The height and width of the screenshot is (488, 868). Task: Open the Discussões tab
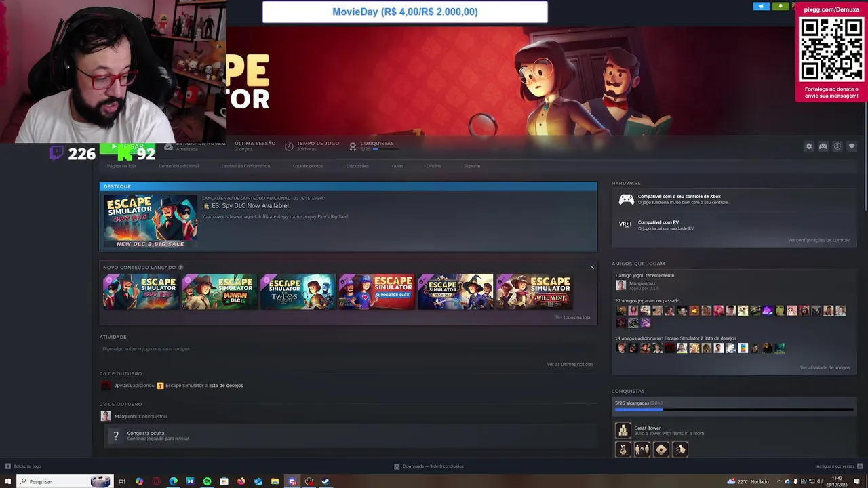tap(357, 166)
